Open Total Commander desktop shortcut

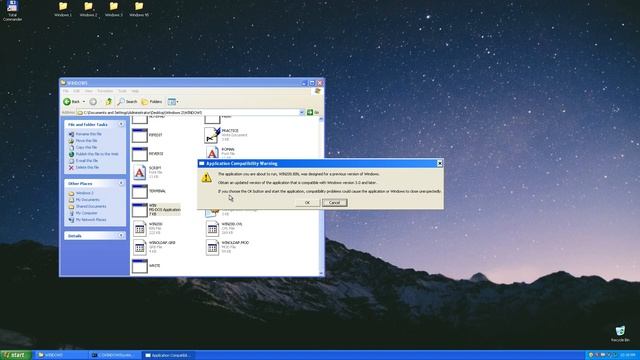[x=12, y=11]
